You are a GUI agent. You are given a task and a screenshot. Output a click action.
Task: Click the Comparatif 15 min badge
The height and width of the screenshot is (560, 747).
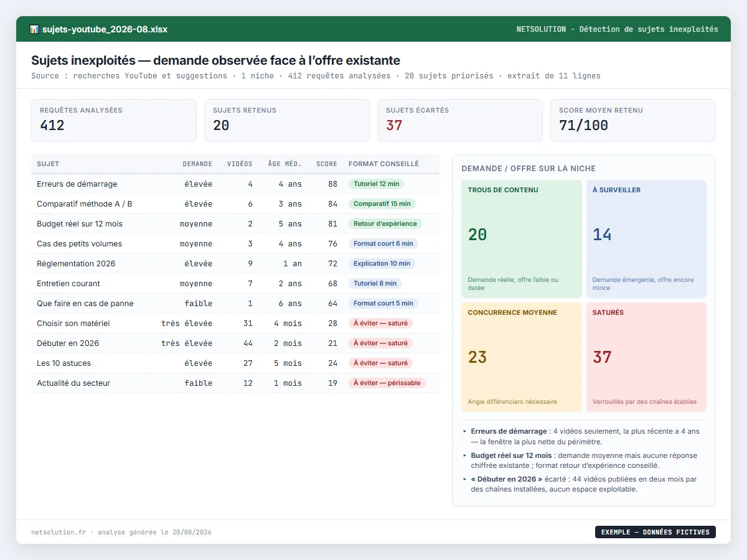[382, 204]
